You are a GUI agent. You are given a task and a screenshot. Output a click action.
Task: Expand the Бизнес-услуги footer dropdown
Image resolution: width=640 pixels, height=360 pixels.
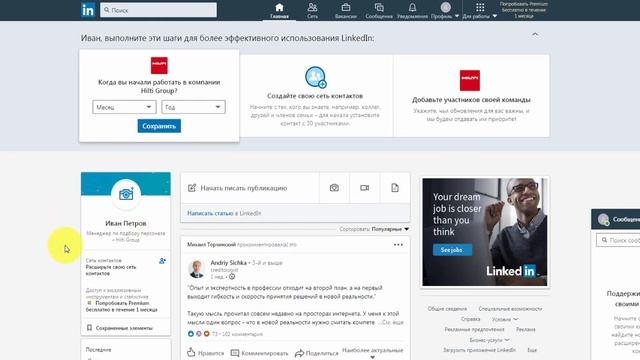(489, 340)
